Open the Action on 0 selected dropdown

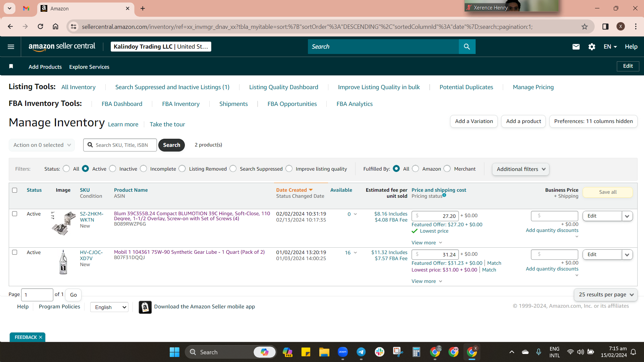42,145
